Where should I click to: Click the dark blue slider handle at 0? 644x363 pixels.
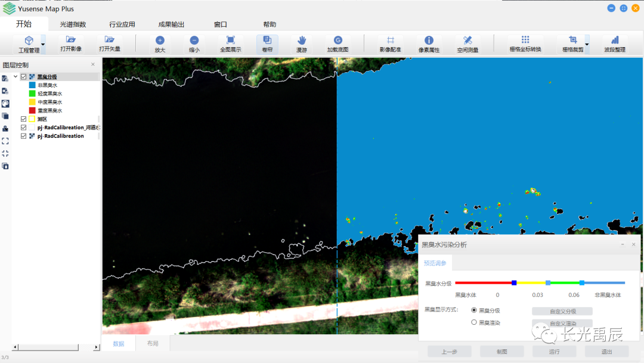pos(514,283)
